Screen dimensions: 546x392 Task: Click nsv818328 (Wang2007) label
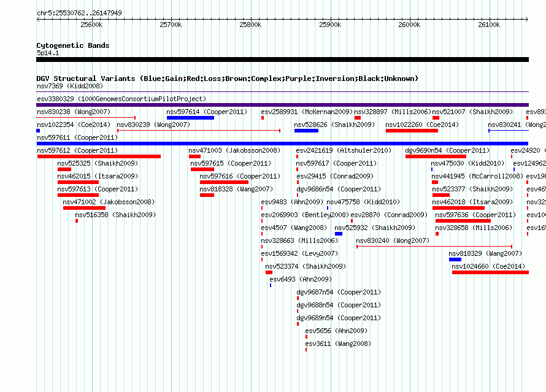(x=236, y=189)
